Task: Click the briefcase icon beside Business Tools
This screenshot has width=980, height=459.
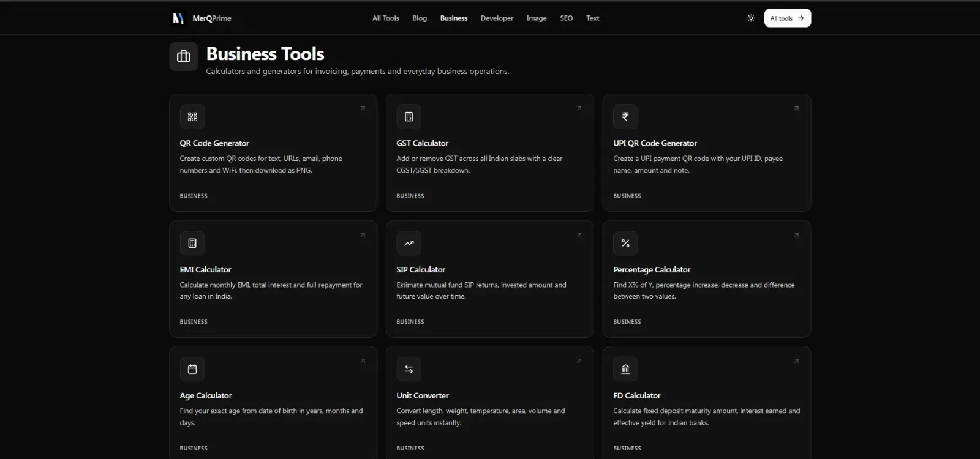Action: click(x=184, y=57)
